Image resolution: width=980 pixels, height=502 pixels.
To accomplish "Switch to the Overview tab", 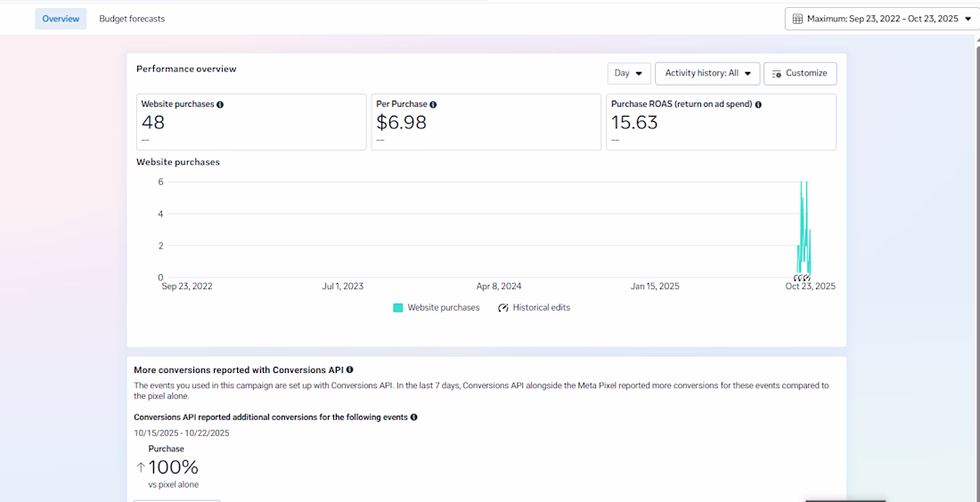I will coord(61,19).
